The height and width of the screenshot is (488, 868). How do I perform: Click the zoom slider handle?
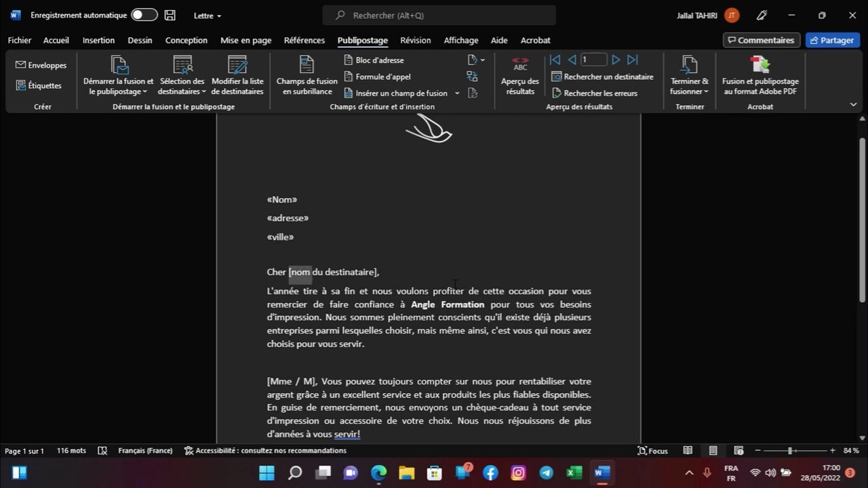tap(789, 451)
